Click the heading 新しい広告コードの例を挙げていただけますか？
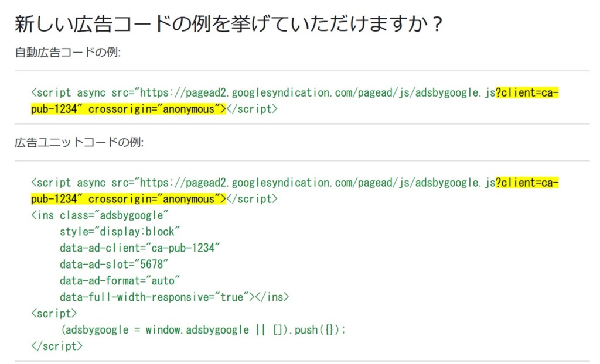Viewport: 600px width, 364px height. click(229, 24)
